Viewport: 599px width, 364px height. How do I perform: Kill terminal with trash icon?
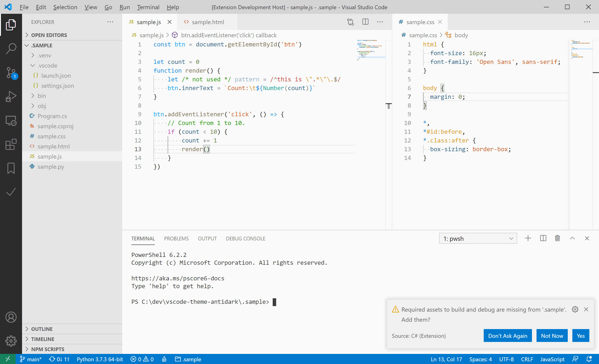[557, 238]
